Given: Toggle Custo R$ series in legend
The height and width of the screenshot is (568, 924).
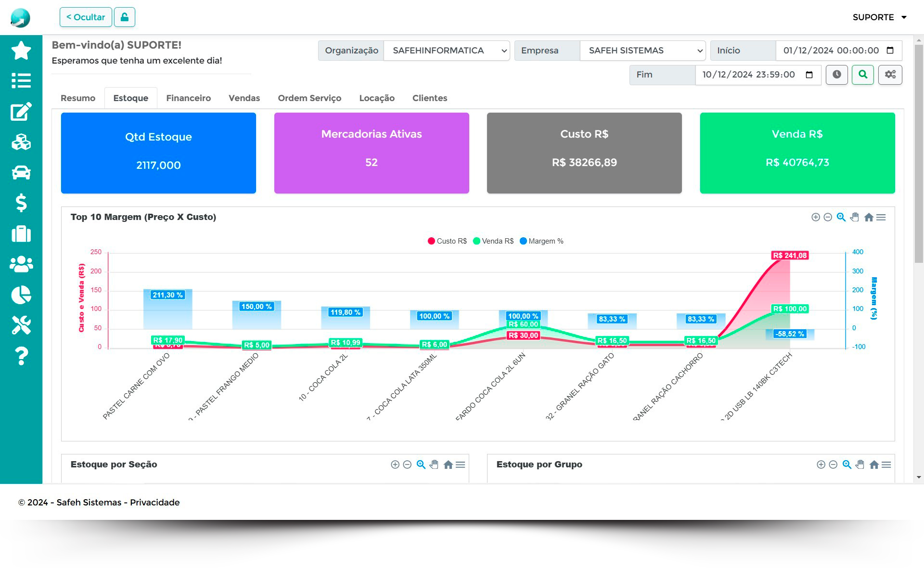Looking at the screenshot, I should point(448,241).
